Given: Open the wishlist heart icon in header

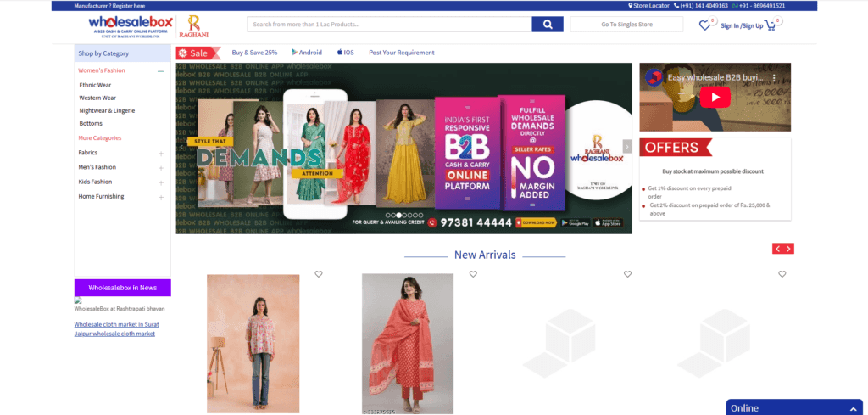Looking at the screenshot, I should coord(704,25).
